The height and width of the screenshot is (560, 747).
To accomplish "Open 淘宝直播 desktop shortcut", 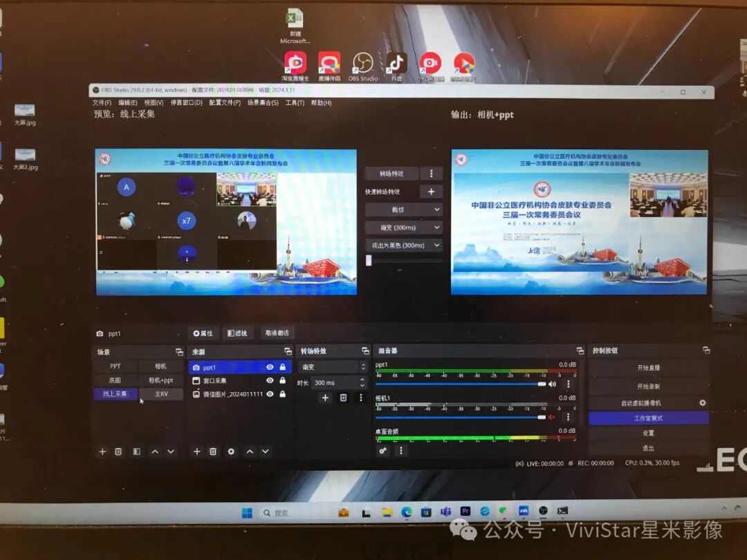I will pos(295,66).
